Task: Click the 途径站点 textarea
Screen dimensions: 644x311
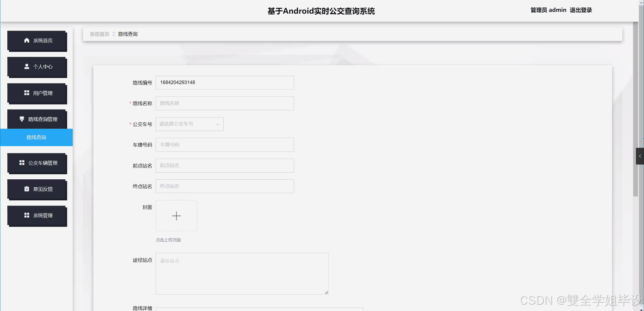Action: click(x=241, y=273)
